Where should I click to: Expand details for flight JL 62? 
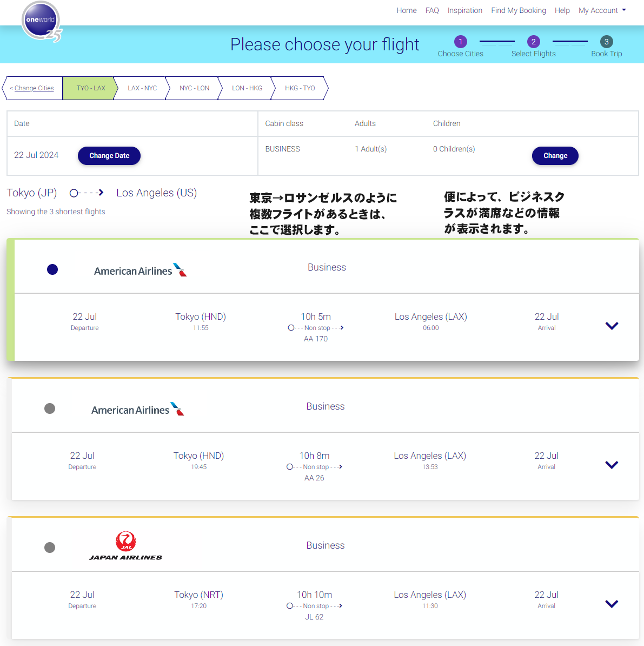(612, 604)
